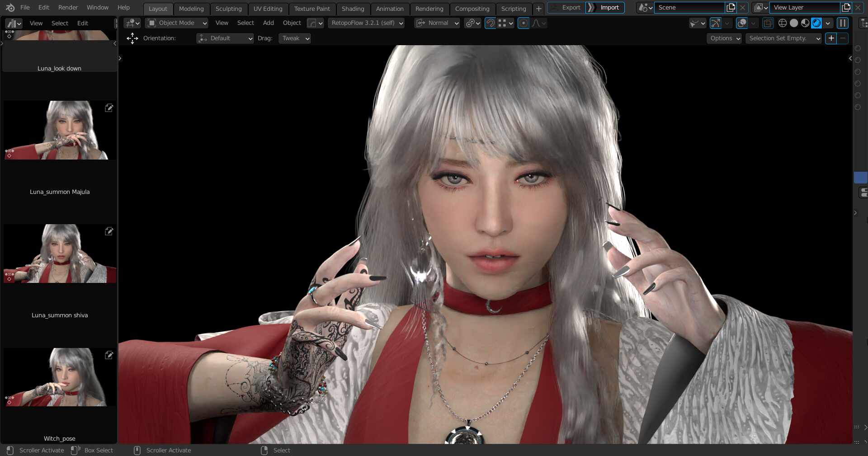Enable Wireframe viewport shading
This screenshot has width=868, height=456.
tap(783, 23)
